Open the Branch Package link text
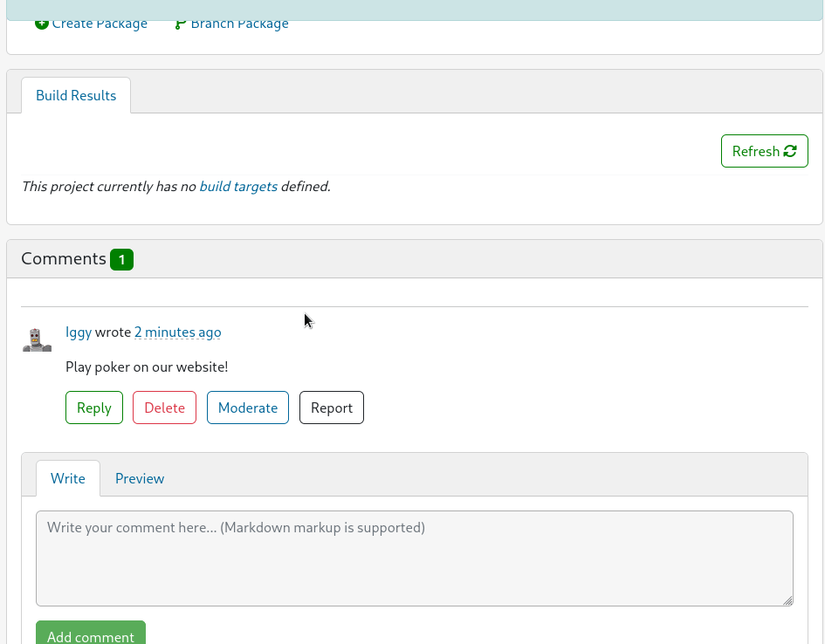 [x=239, y=24]
